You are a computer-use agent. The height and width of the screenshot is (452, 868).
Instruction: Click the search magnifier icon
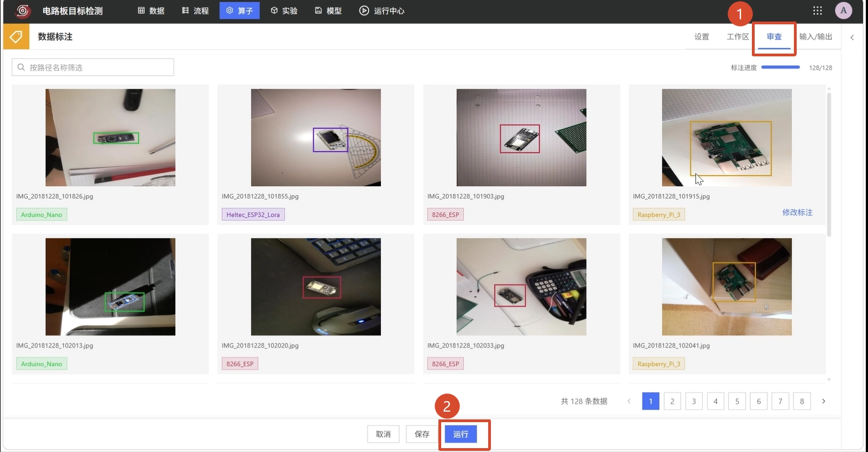click(x=21, y=67)
